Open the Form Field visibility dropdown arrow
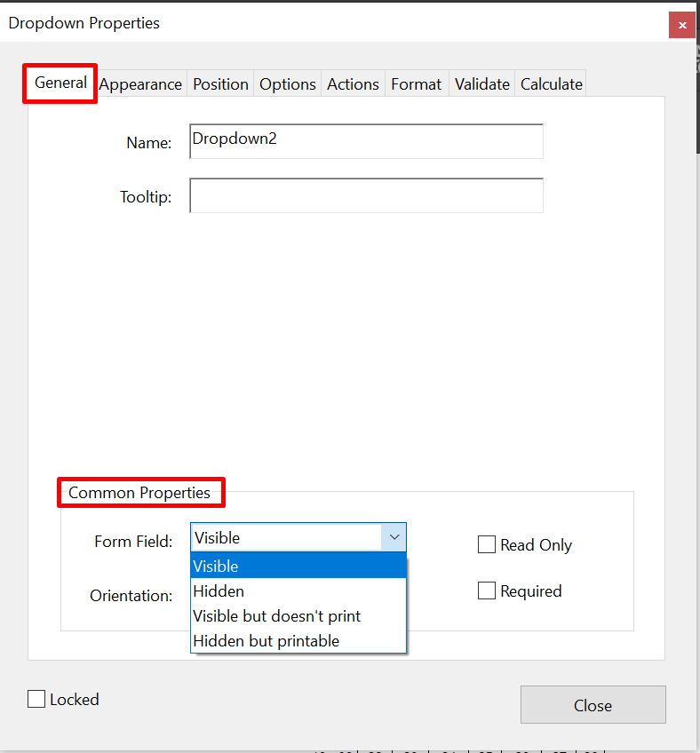 point(394,537)
